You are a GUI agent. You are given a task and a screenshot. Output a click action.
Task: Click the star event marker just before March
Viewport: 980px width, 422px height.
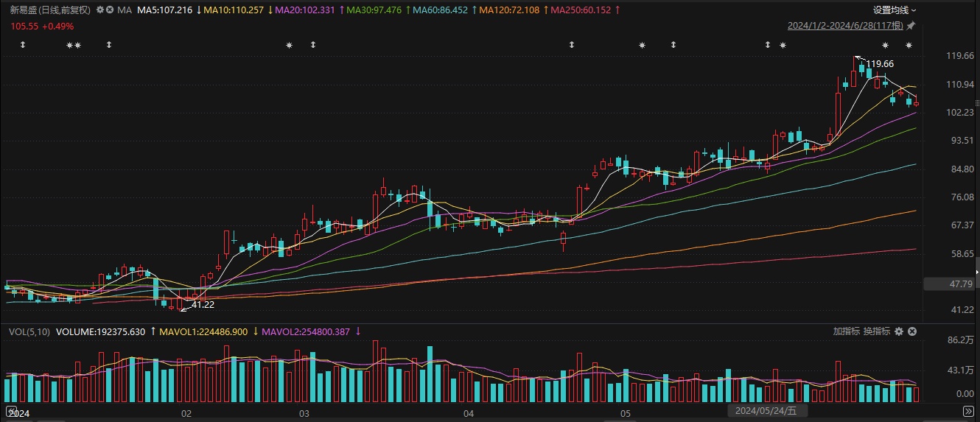tap(289, 46)
